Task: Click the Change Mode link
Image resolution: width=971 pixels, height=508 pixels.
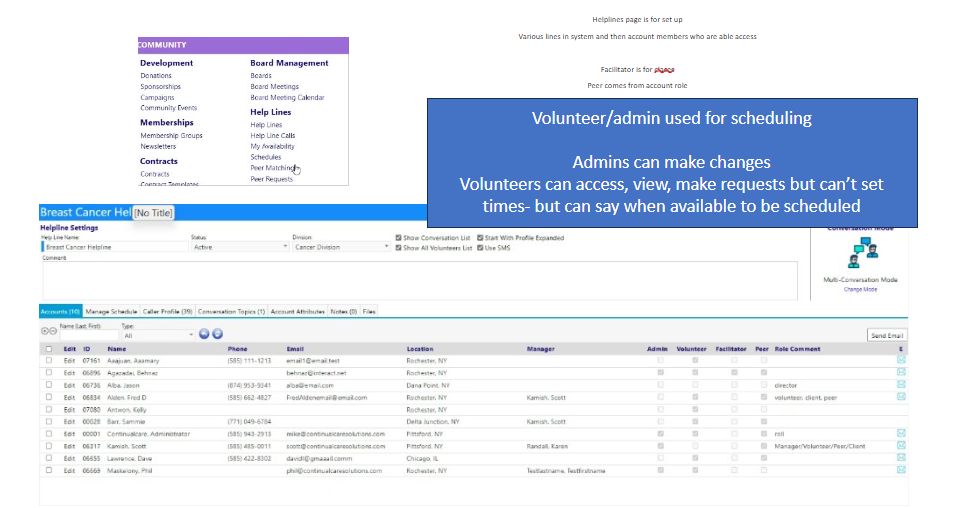Action: pyautogui.click(x=860, y=289)
